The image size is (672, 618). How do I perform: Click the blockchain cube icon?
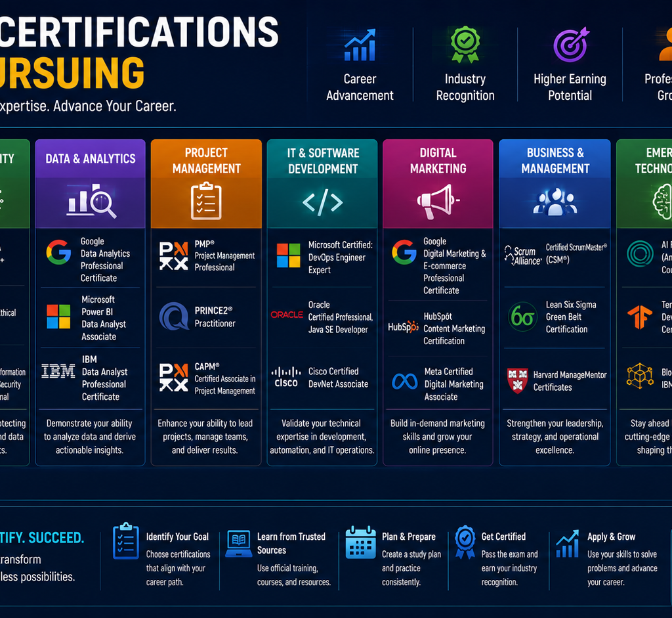(x=640, y=376)
